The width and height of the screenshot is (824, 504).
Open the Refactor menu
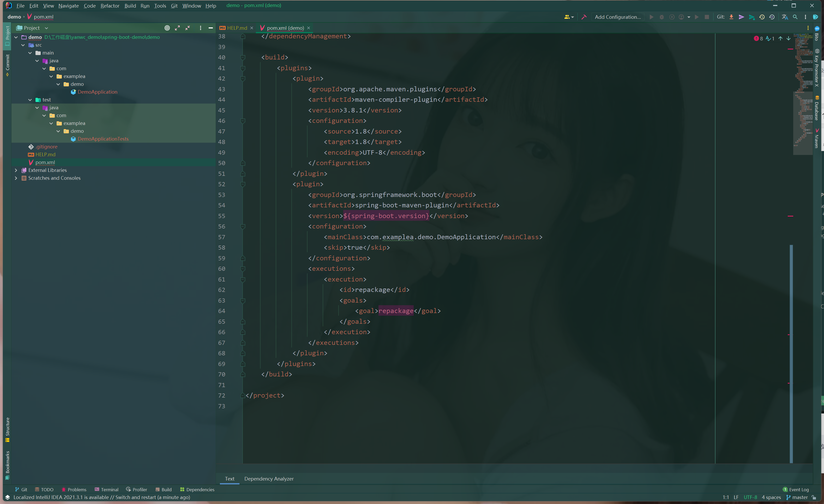click(x=110, y=6)
